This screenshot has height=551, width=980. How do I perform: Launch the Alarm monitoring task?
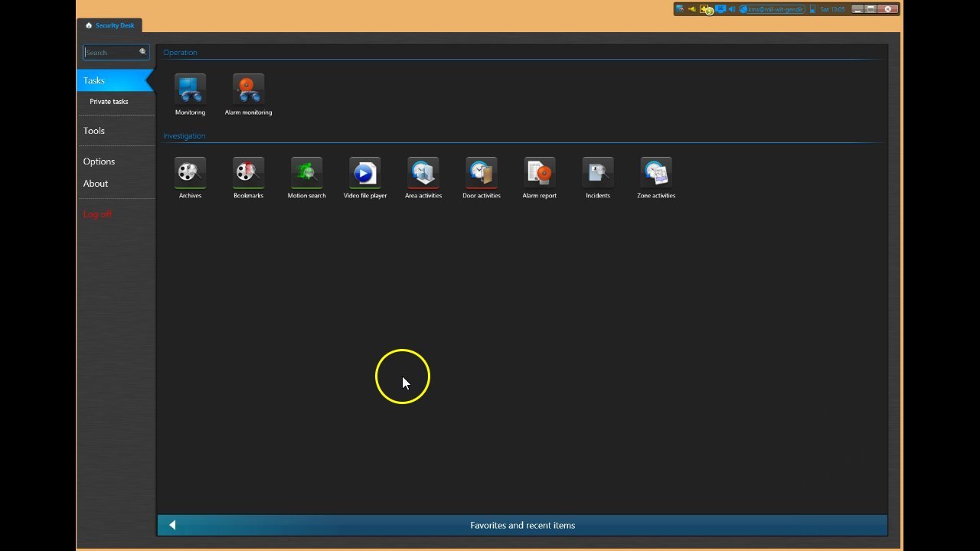click(x=248, y=90)
